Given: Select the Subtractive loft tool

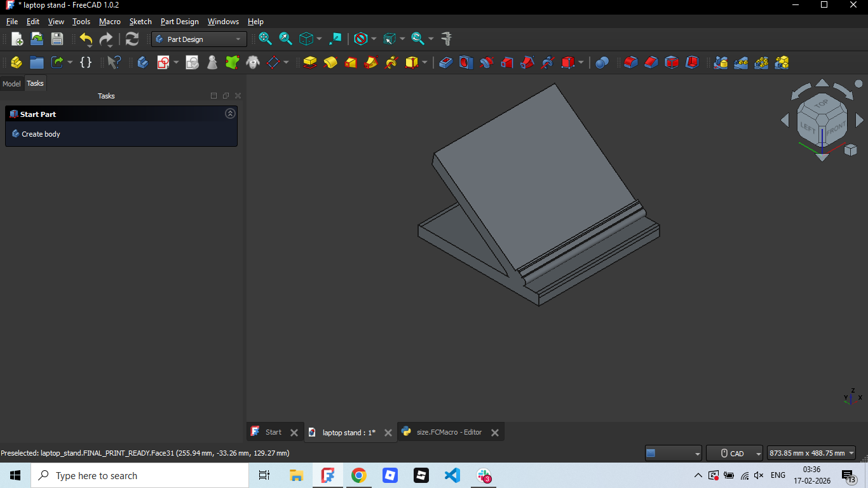Looking at the screenshot, I should (507, 62).
